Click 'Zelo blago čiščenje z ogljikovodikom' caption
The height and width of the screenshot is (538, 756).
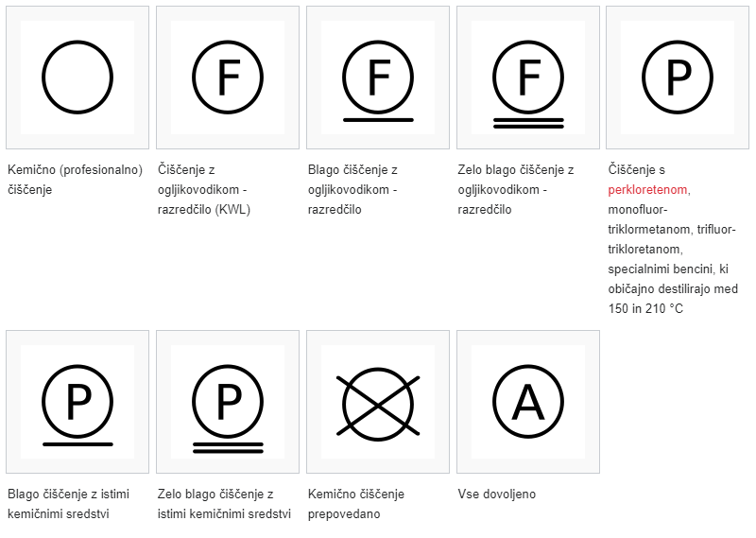pos(515,190)
